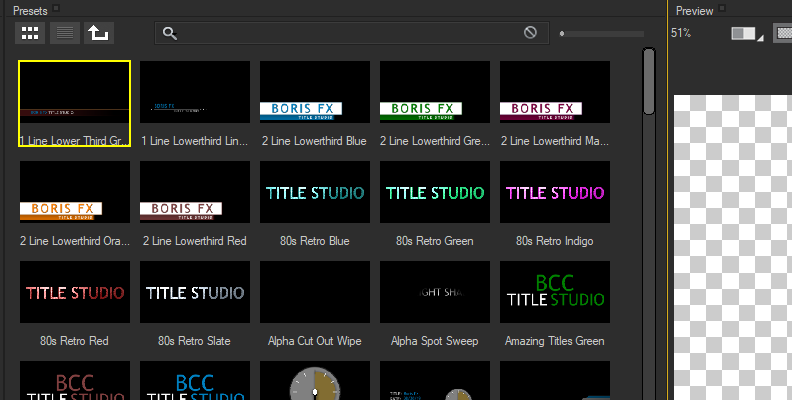Click the presets list vertical scrollbar
Screen dimensions: 792x400
tap(649, 82)
